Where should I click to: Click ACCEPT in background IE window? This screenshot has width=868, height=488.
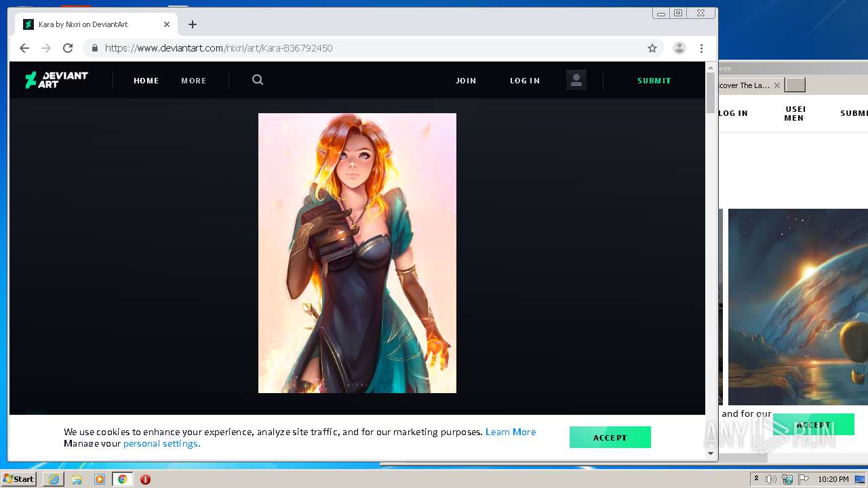pyautogui.click(x=813, y=425)
